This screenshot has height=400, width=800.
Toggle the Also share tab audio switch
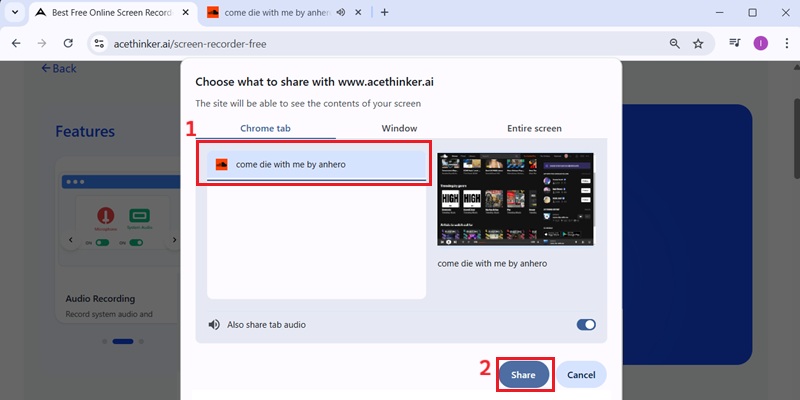point(586,324)
